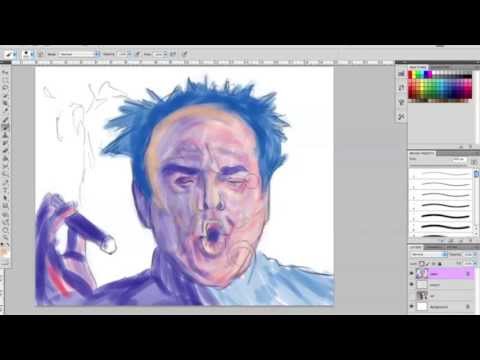Click the brush Size slider
This screenshot has height=360, width=480.
[x=438, y=165]
